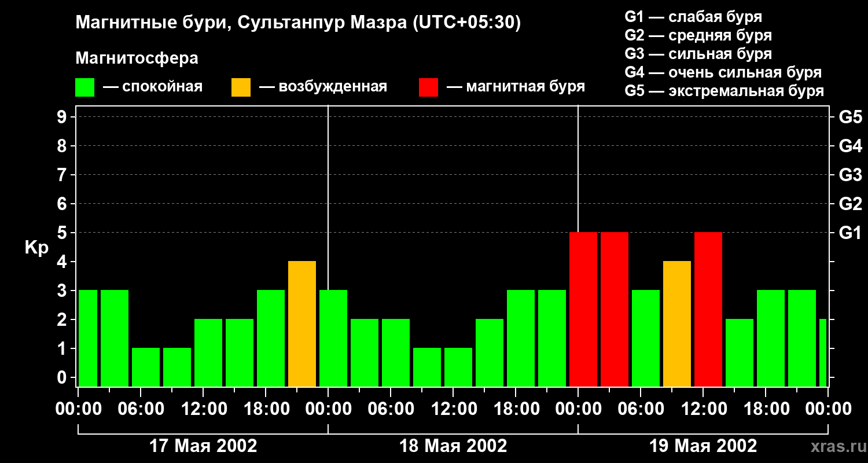The height and width of the screenshot is (463, 868).
Task: Click the 'G1' label on right axis
Action: [x=850, y=233]
